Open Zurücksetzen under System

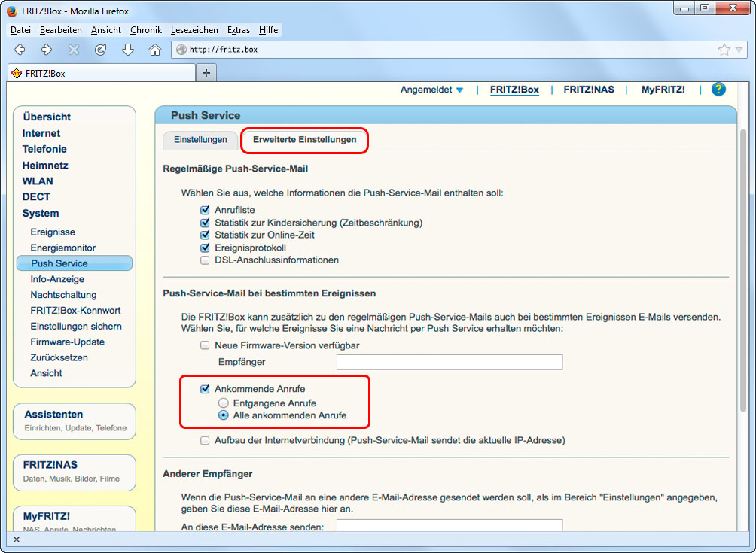pyautogui.click(x=59, y=357)
